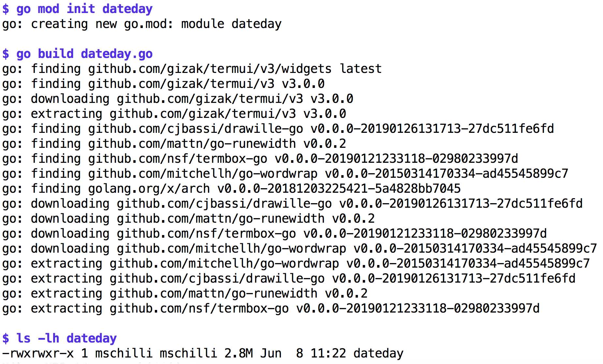603x364 pixels.
Task: Click 'downloading github.com/mitchellh/go-wordwrap' line
Action: click(x=300, y=249)
